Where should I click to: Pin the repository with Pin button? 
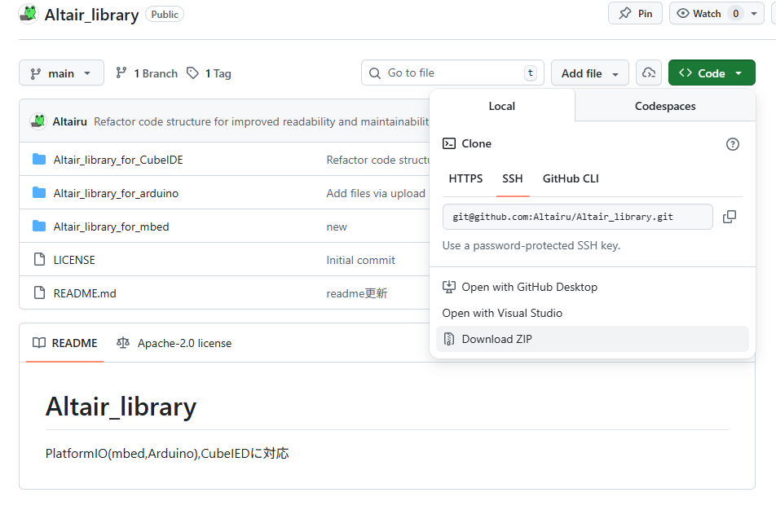click(635, 14)
